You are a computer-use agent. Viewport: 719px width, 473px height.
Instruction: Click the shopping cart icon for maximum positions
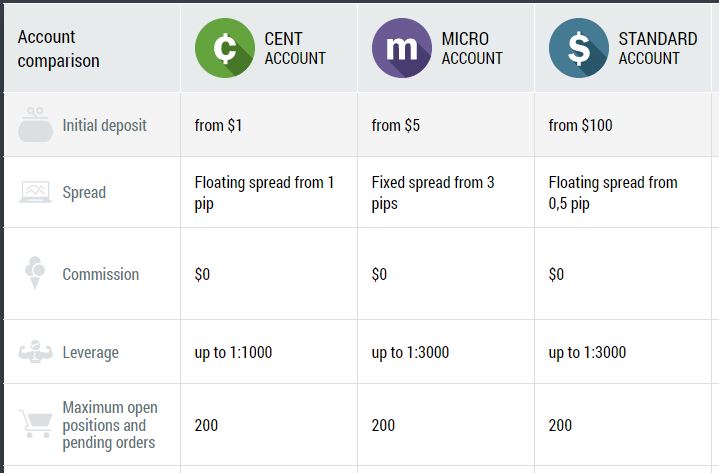(35, 424)
